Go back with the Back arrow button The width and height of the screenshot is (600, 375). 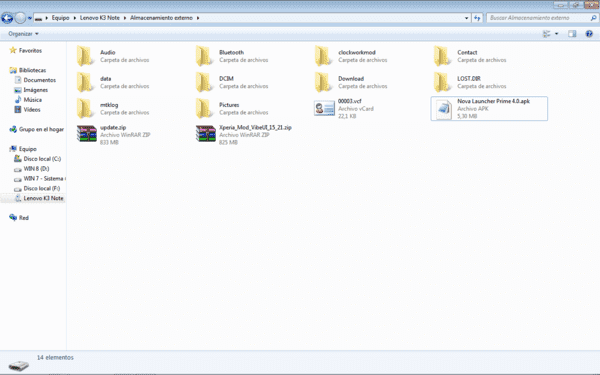pyautogui.click(x=7, y=18)
